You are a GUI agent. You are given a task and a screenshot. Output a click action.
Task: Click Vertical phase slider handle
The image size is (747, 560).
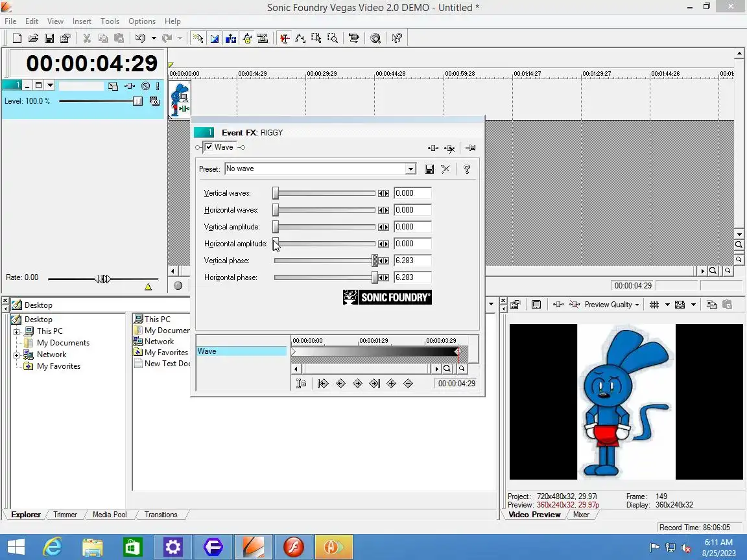click(x=375, y=261)
